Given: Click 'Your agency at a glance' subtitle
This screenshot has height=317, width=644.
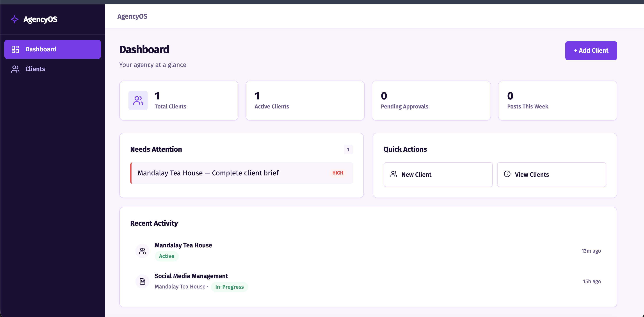Looking at the screenshot, I should pos(153,65).
